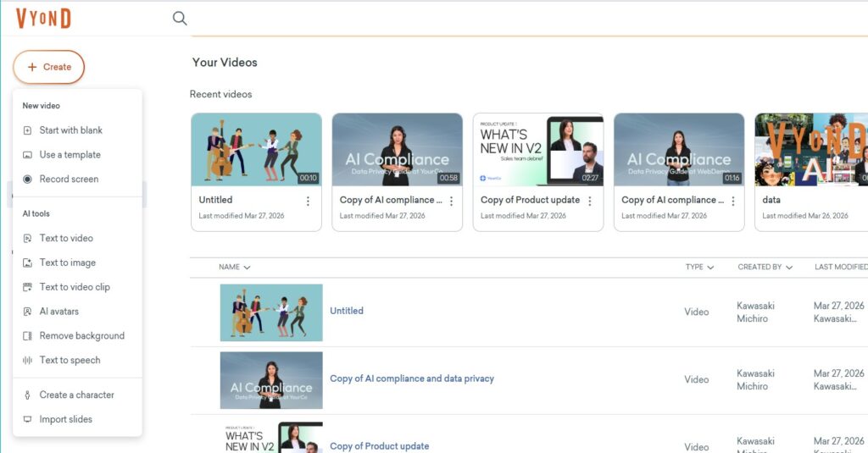868x453 pixels.
Task: Select Record screen from menu
Action: pos(69,180)
